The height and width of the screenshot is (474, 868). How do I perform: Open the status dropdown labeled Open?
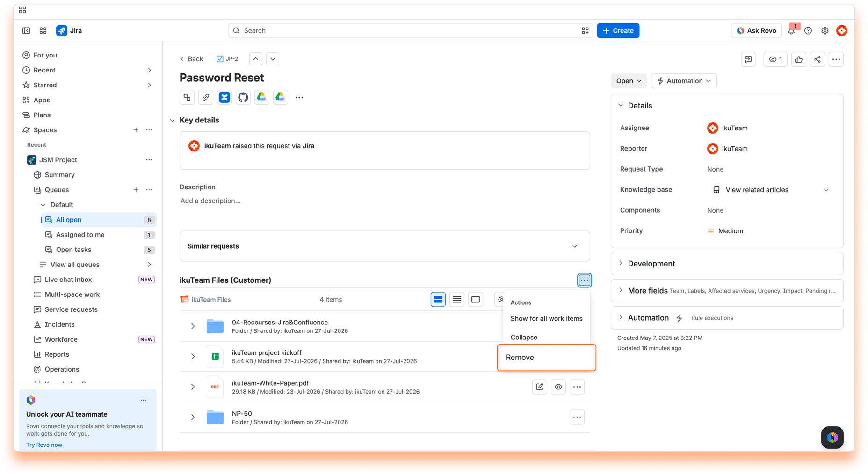(629, 81)
